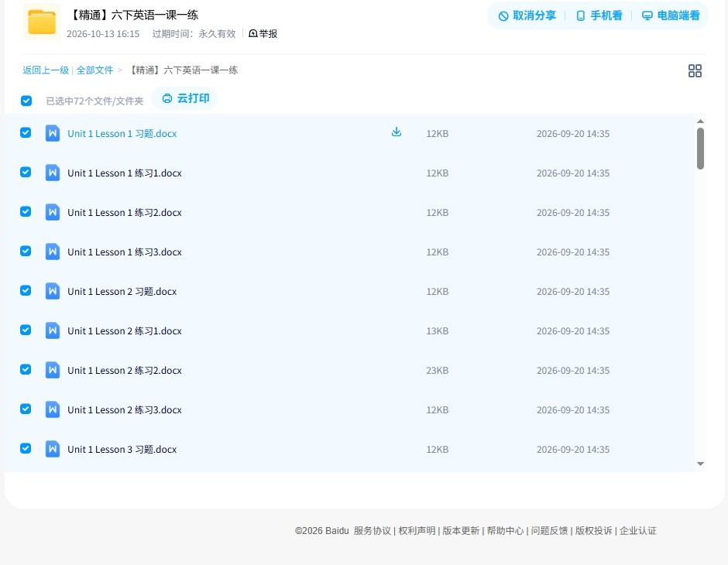The image size is (728, 565).
Task: Click Word icon of Unit 1 Lesson 1 练习1.docx
Action: click(x=53, y=173)
